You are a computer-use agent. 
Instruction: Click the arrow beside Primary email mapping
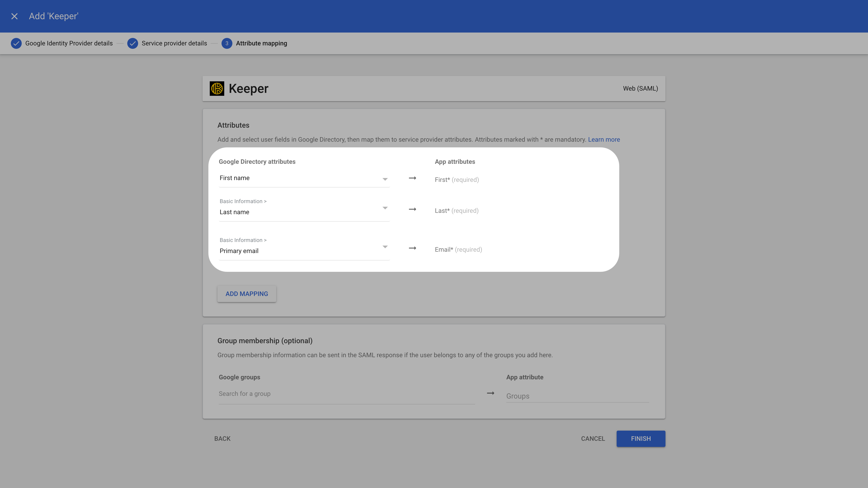[412, 248]
